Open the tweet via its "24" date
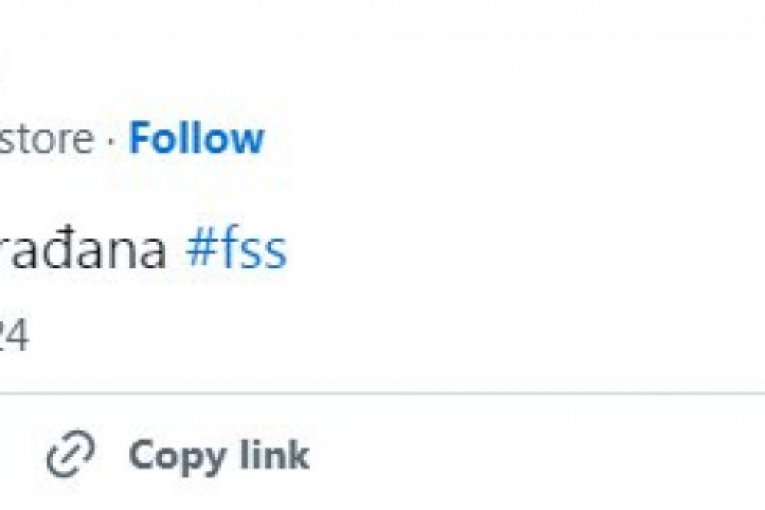 click(14, 338)
